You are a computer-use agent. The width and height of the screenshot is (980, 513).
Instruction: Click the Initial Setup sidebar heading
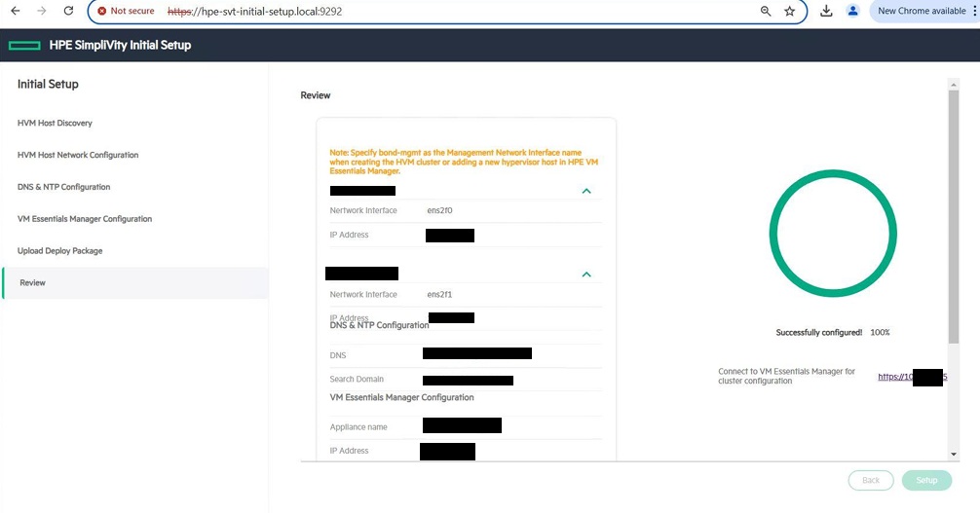point(48,85)
